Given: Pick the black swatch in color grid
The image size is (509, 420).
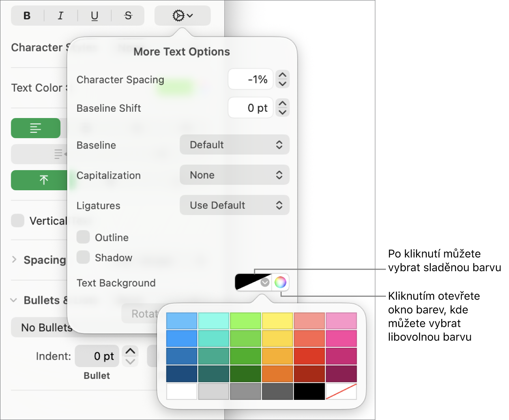Looking at the screenshot, I should click(x=309, y=391).
